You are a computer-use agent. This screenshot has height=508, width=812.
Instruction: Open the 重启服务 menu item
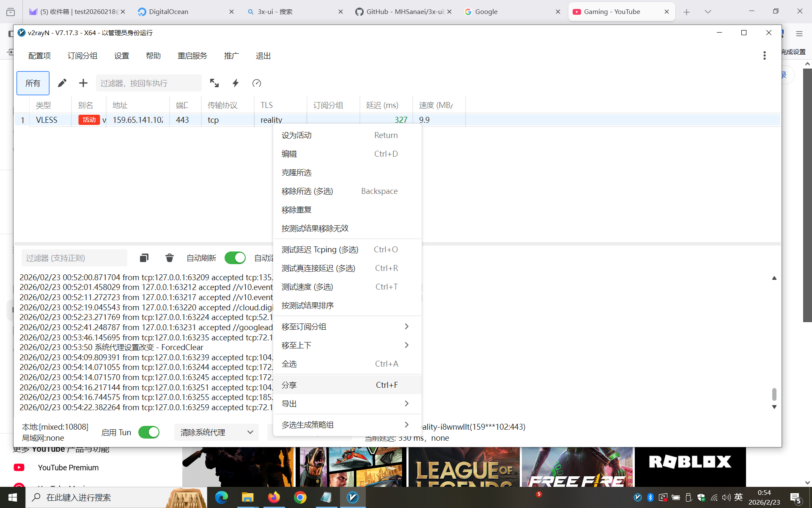click(x=192, y=55)
